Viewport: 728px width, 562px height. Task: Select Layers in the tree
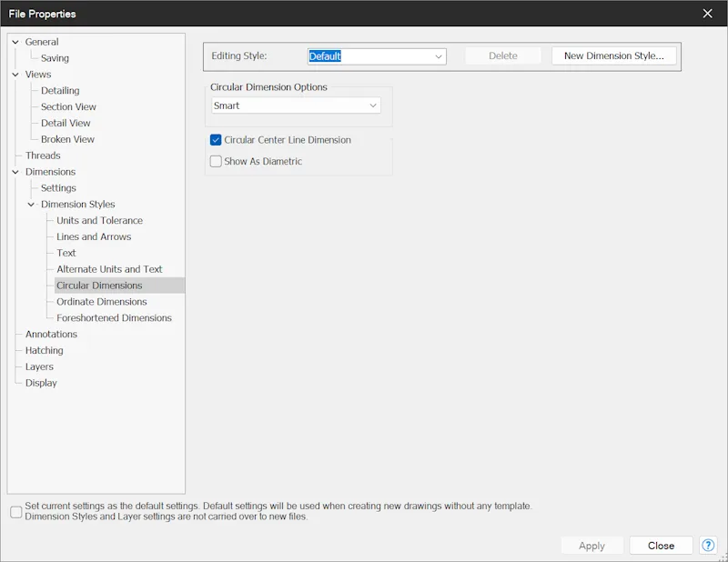tap(39, 366)
